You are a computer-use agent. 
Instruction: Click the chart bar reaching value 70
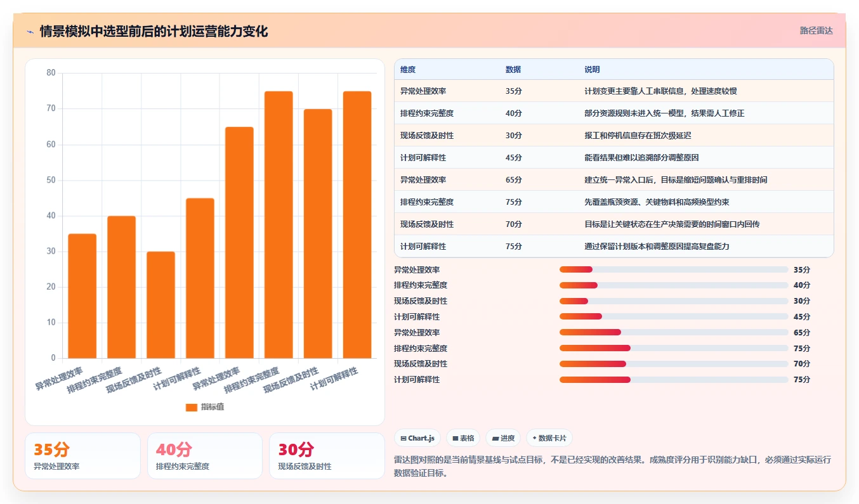318,234
